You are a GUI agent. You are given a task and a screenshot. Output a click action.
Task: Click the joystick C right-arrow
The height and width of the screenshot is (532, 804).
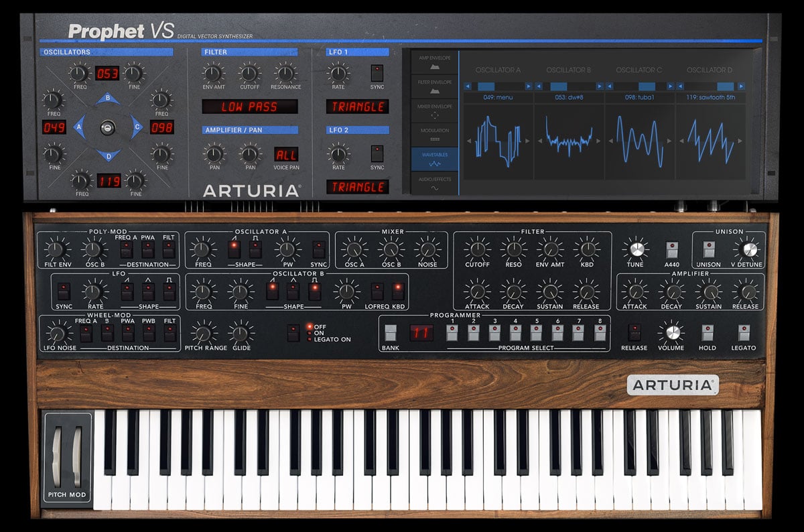coord(136,127)
